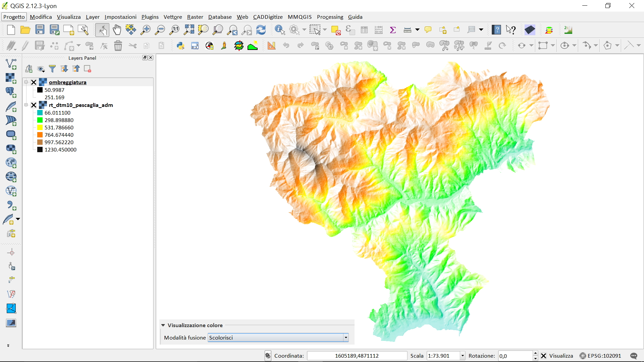Select the Pan Map hand tool

117,30
